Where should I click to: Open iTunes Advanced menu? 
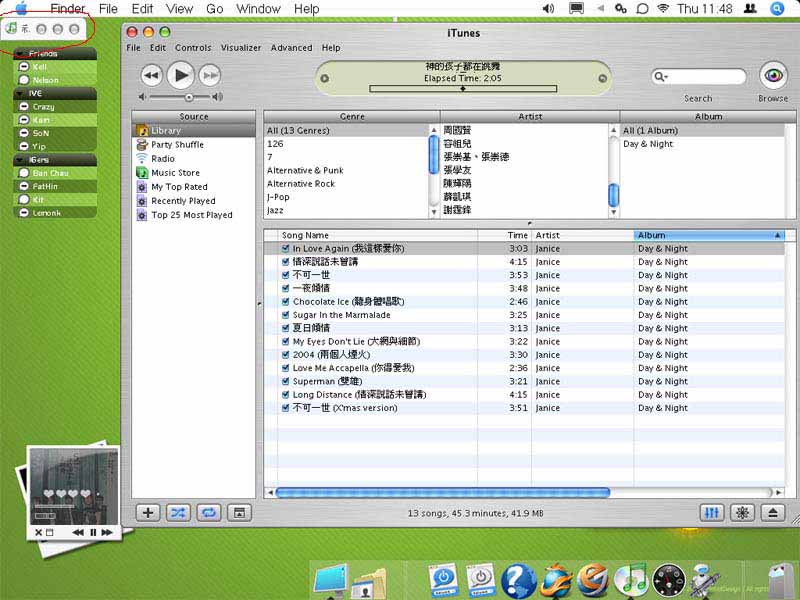[291, 47]
